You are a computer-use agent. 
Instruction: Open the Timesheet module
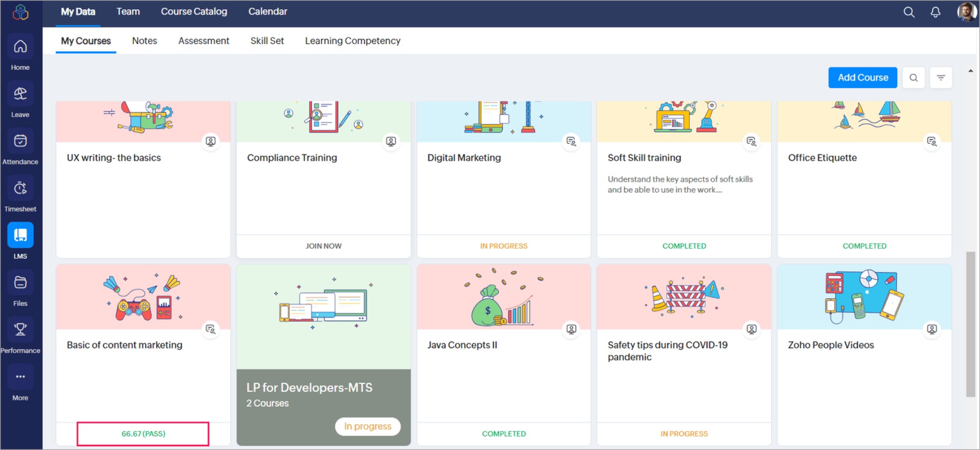(20, 188)
